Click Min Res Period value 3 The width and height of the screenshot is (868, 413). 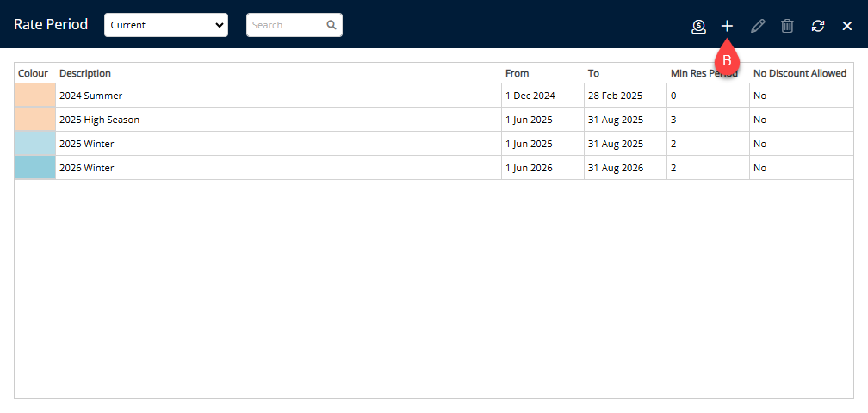pyautogui.click(x=673, y=120)
